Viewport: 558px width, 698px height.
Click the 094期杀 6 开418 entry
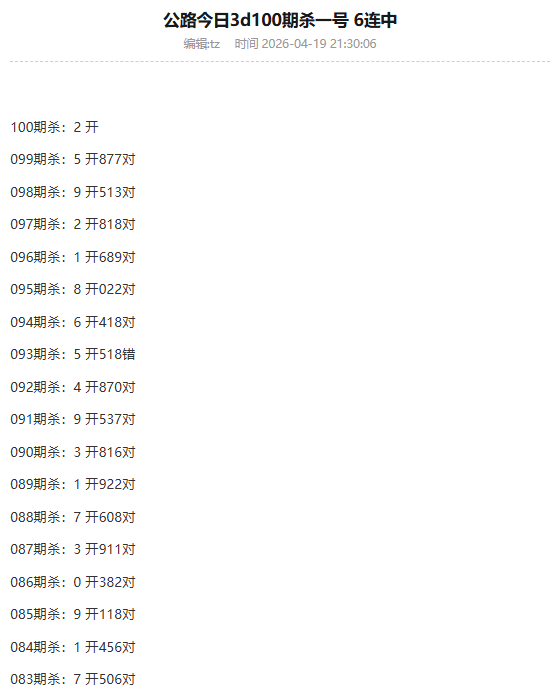pyautogui.click(x=73, y=322)
